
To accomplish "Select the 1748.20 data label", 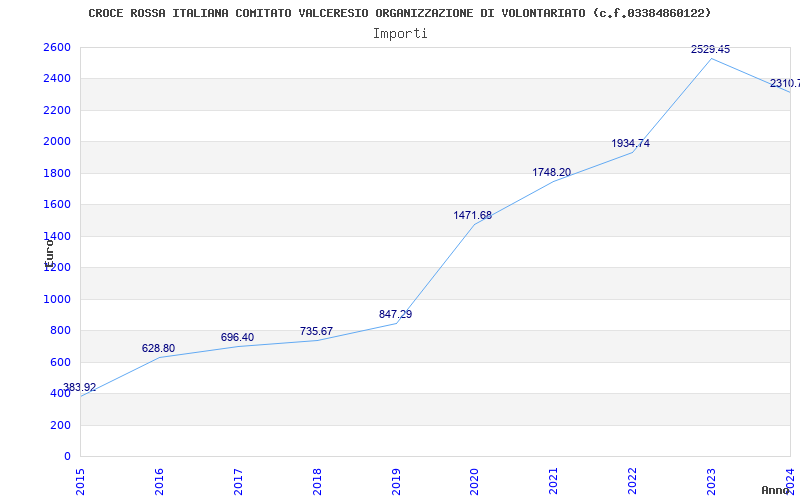I will pyautogui.click(x=552, y=172).
